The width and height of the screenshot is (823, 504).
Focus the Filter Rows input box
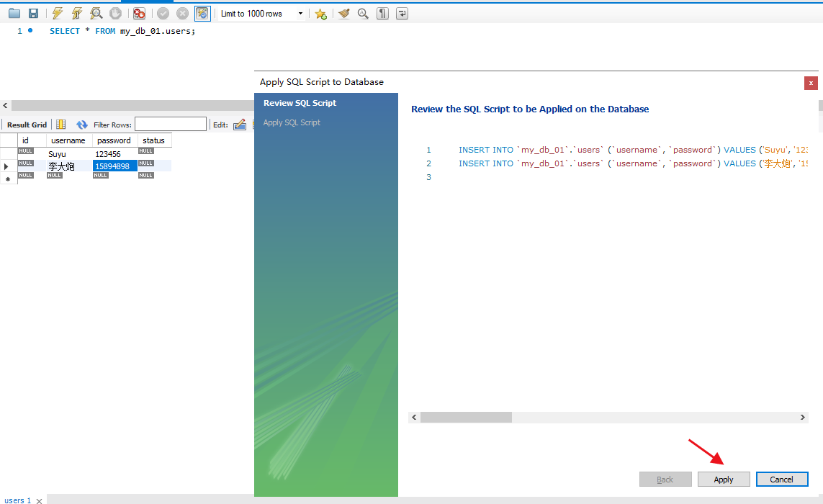pyautogui.click(x=171, y=124)
